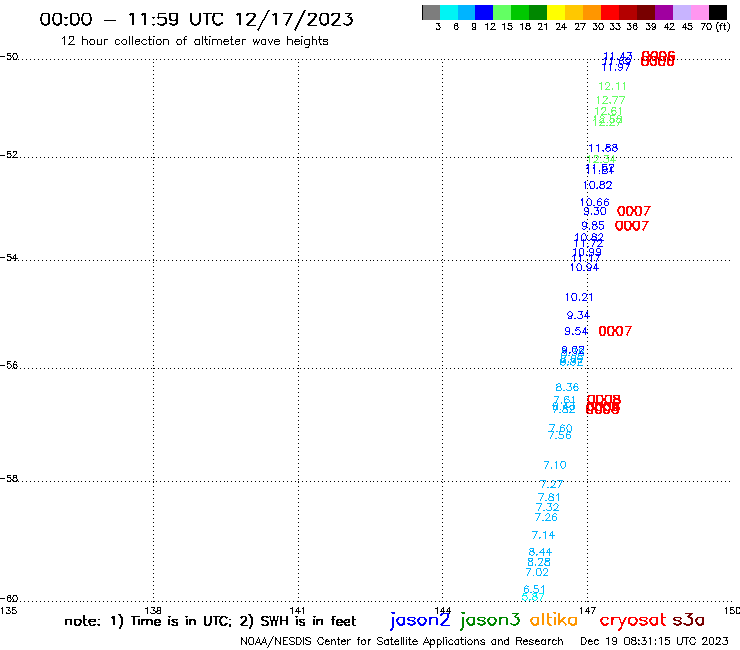Click the wave height value 7.81

549,498
